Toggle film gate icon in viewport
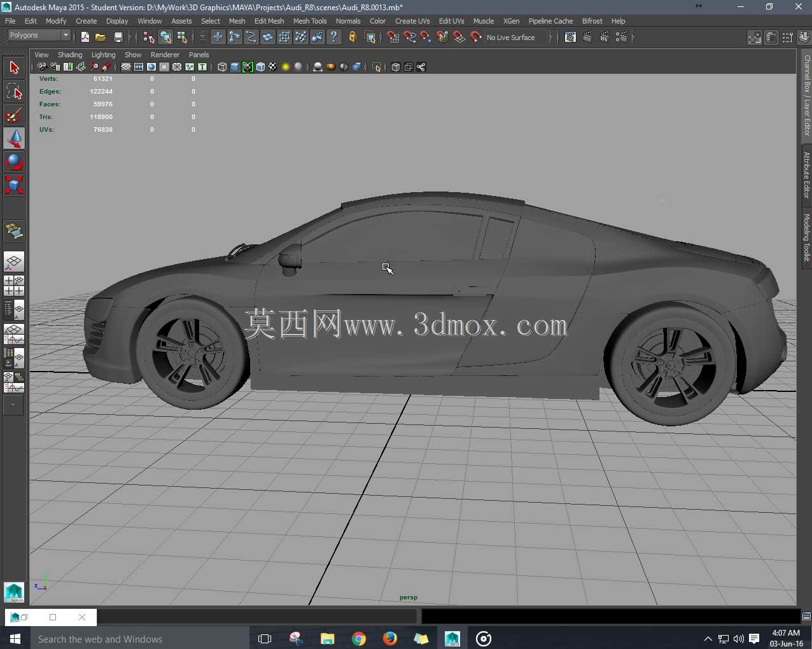The image size is (812, 649). [139, 67]
